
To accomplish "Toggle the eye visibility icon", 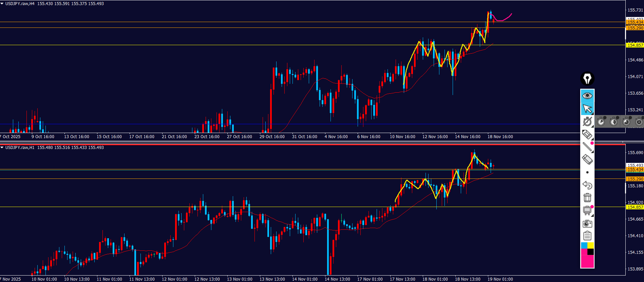I will pyautogui.click(x=587, y=96).
